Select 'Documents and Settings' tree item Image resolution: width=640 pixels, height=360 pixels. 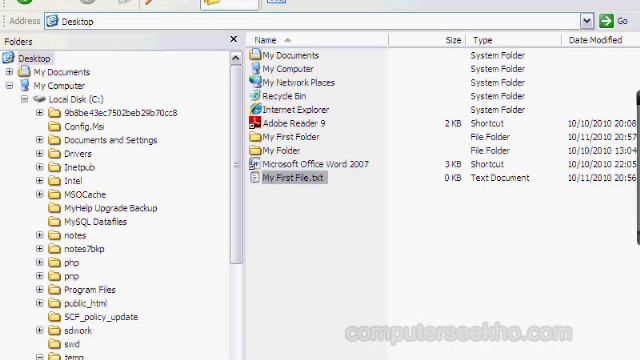point(111,140)
